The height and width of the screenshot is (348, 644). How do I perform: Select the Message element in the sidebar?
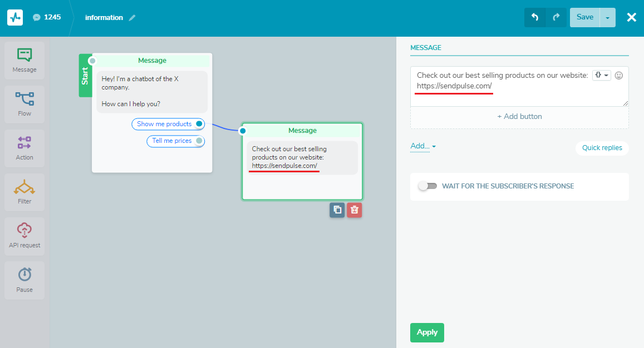(x=24, y=59)
